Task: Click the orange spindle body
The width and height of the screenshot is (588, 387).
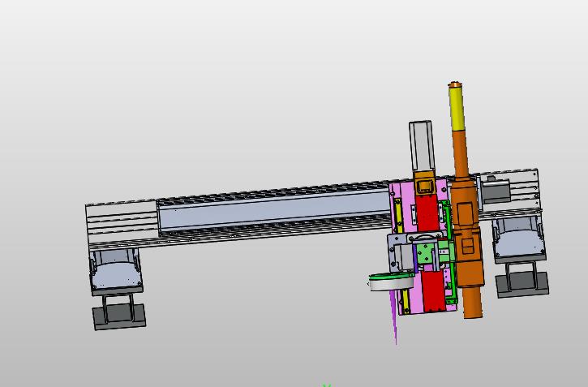Action: (x=466, y=225)
